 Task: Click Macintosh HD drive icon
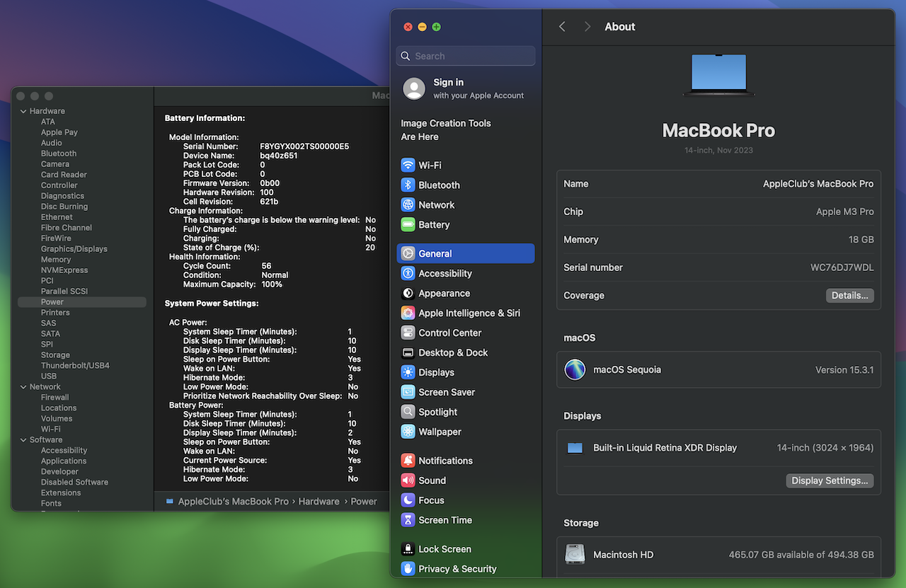575,554
